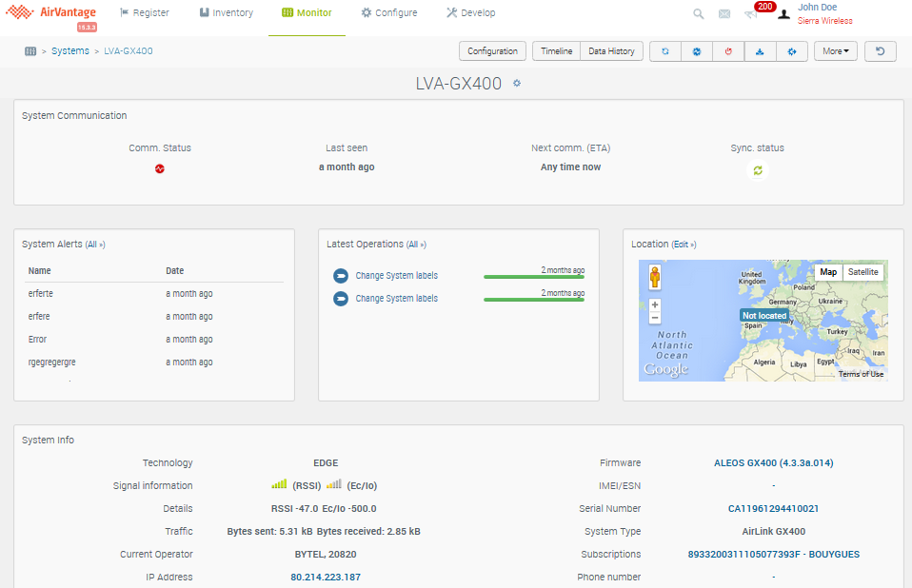Expand the More dropdown menu
912x588 pixels.
[836, 51]
